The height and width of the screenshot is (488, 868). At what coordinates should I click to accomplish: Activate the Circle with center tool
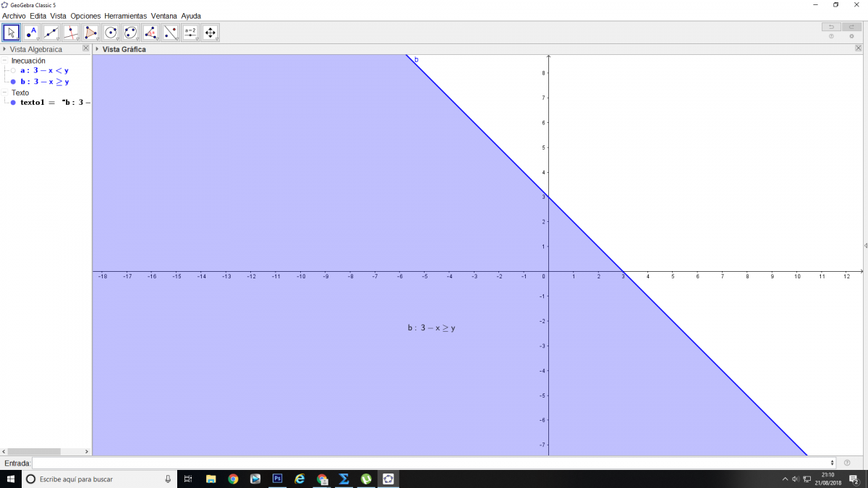[111, 33]
